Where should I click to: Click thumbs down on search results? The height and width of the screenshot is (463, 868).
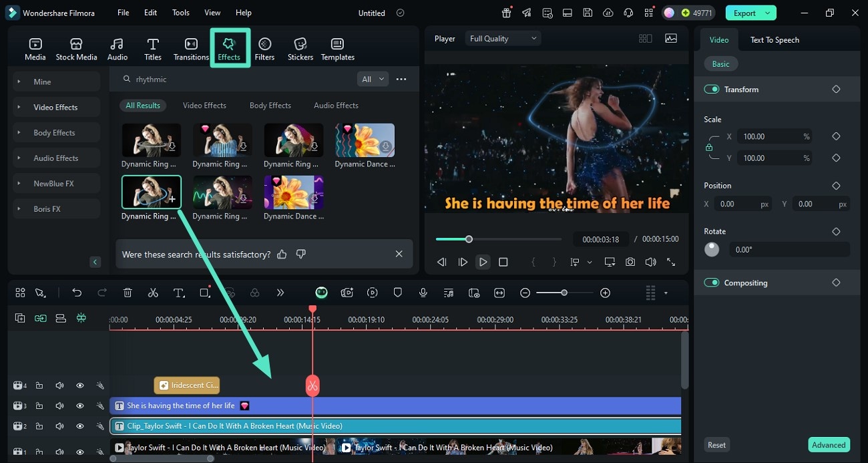tap(301, 254)
